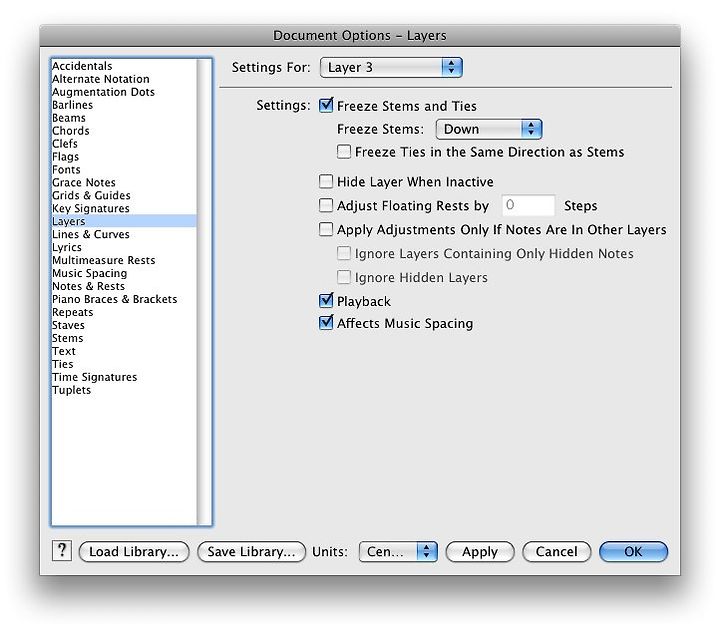Click the Save Library button
The width and height of the screenshot is (720, 630).
[x=251, y=551]
